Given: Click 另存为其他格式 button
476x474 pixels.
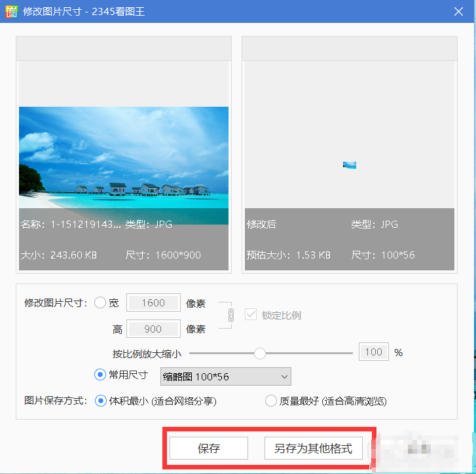Looking at the screenshot, I should point(313,448).
